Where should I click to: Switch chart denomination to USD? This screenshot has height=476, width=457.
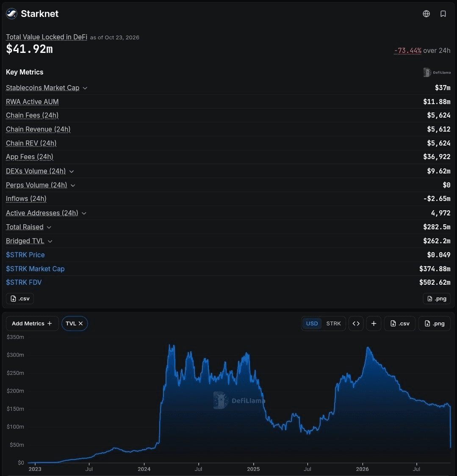[x=312, y=324]
